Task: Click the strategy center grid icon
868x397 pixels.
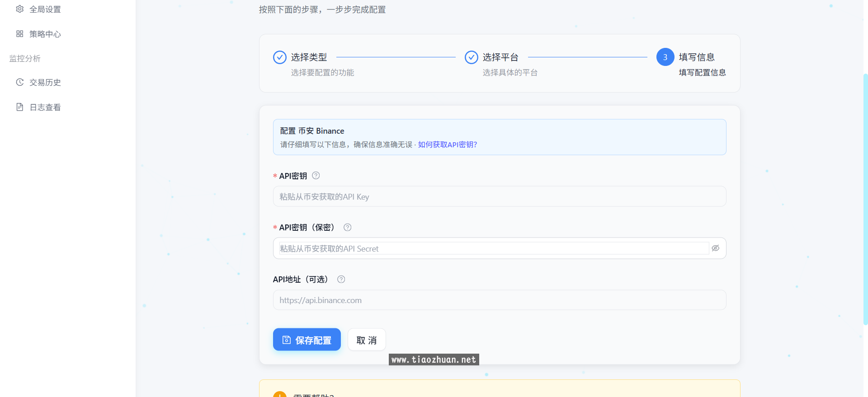Action: coord(20,34)
